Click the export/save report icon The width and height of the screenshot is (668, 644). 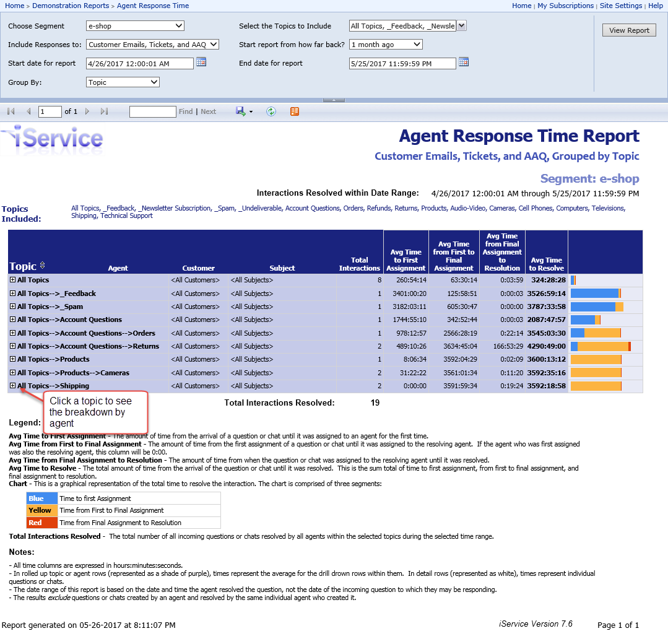[241, 111]
